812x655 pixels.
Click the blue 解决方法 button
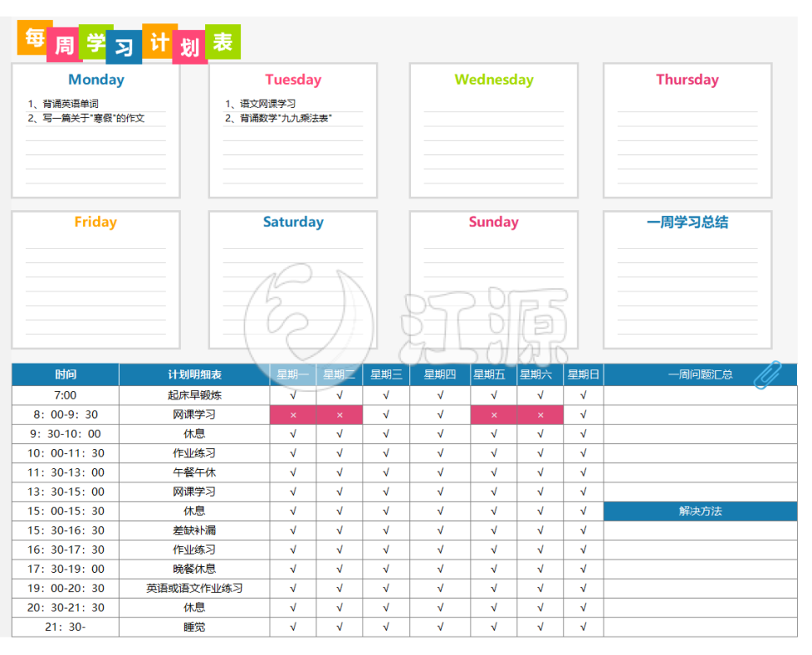700,511
